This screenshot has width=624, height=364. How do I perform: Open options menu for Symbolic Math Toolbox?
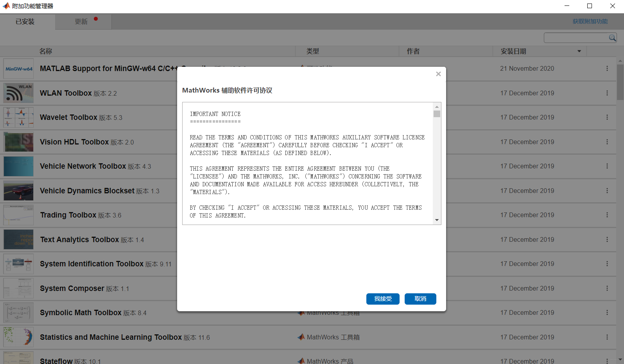(607, 312)
